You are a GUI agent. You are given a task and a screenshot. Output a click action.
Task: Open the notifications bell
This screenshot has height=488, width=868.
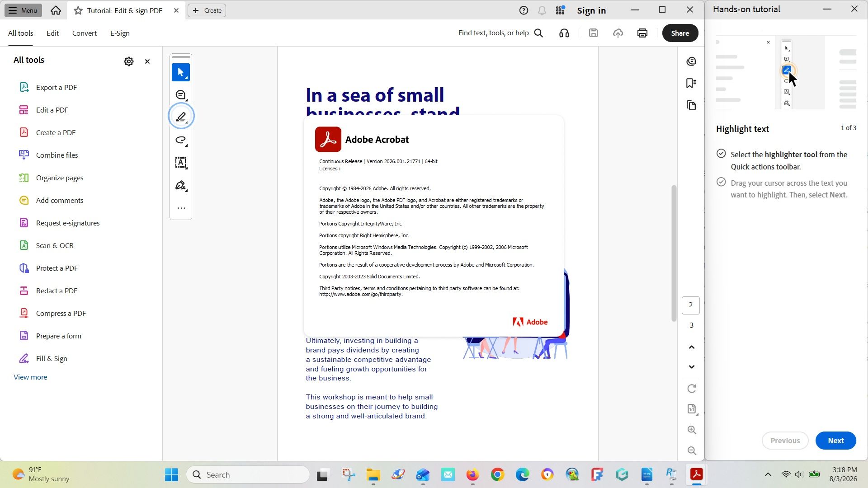tap(542, 10)
